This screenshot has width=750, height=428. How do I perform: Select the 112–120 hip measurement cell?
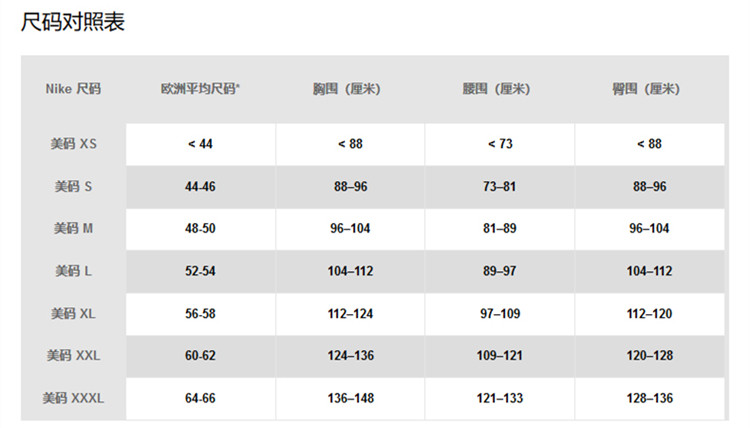pyautogui.click(x=649, y=314)
